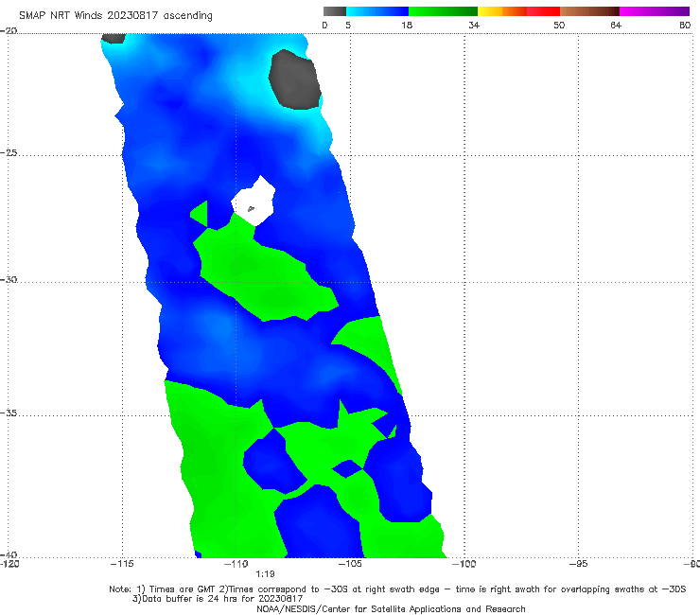Image resolution: width=700 pixels, height=615 pixels.
Task: Click the latitude label '-25'
Action: coord(9,152)
